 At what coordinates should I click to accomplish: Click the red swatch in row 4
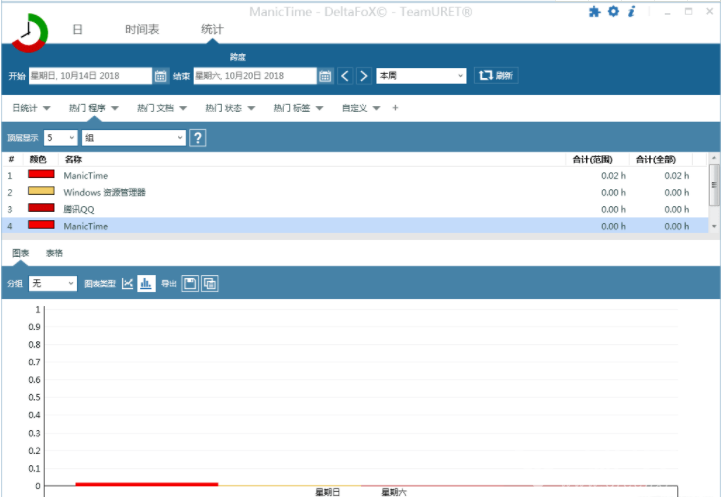click(x=41, y=225)
